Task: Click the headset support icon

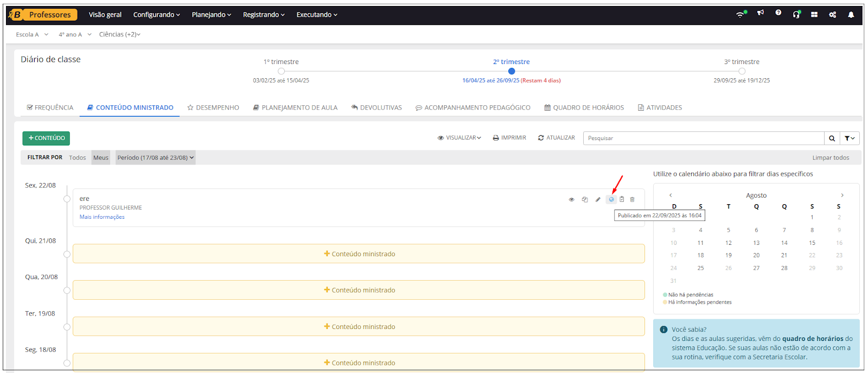Action: point(796,15)
